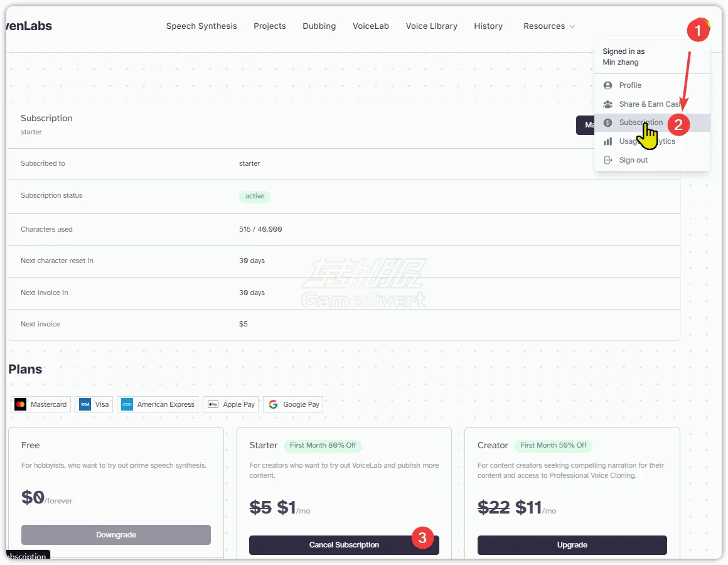
Task: Click the Usage Analytics bar chart icon
Action: tap(608, 142)
